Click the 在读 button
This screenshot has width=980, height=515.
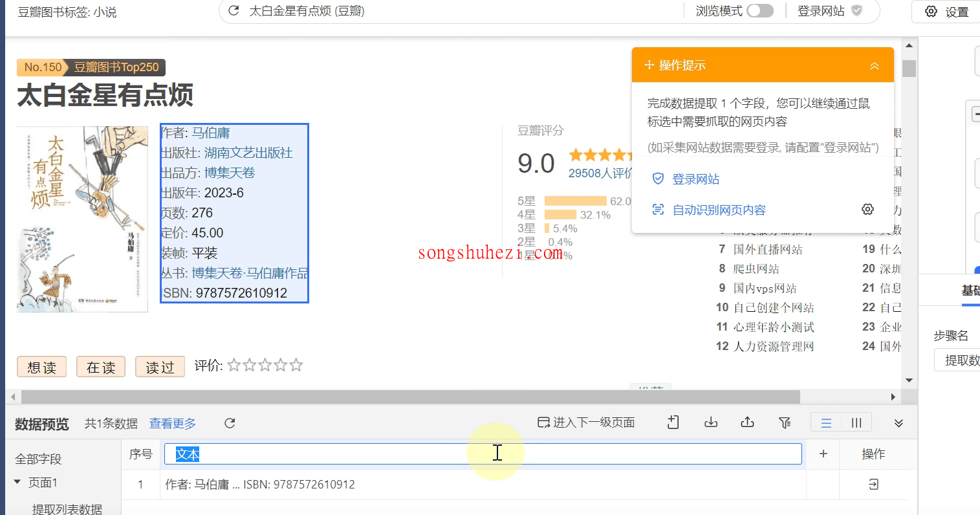101,367
